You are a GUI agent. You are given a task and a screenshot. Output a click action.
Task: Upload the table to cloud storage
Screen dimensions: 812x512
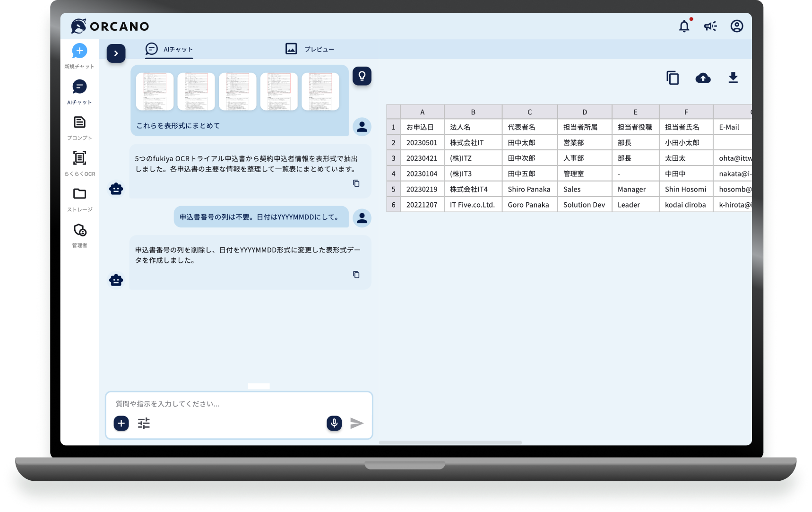click(703, 78)
